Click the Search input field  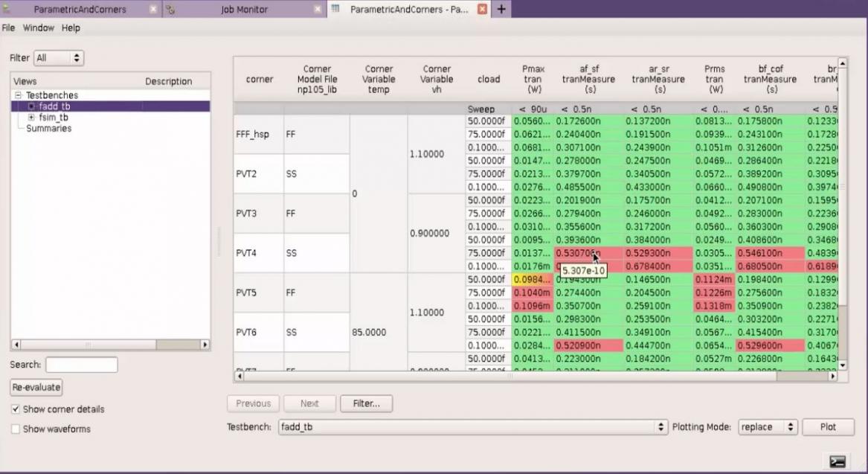coord(82,365)
